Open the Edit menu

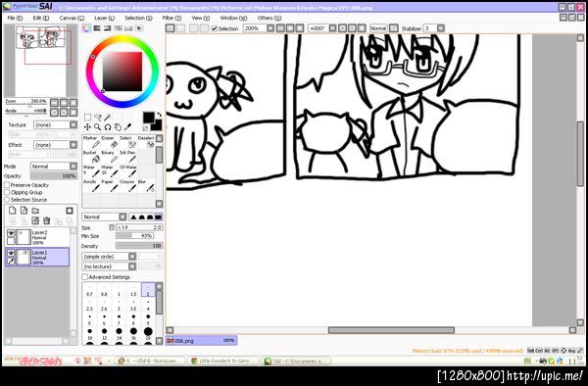[x=40, y=18]
